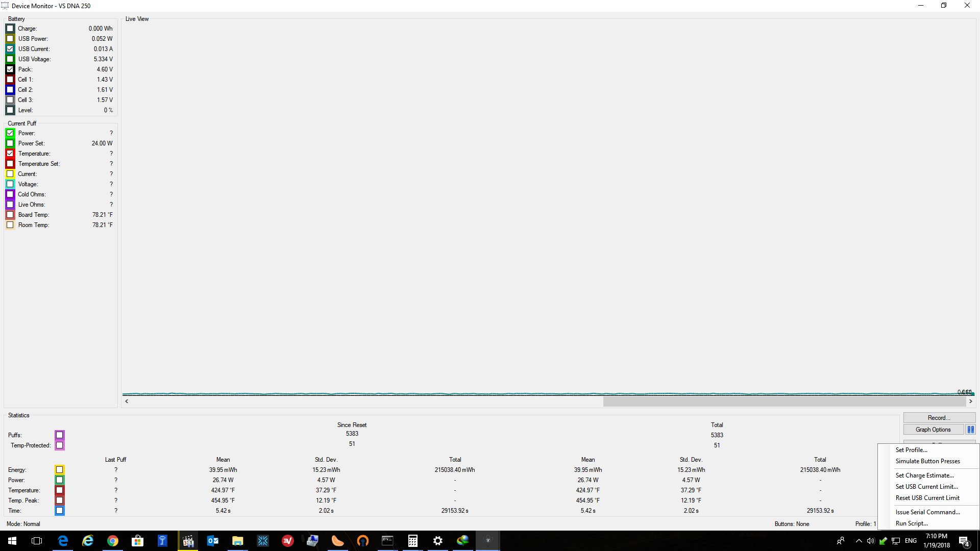Select Run Script... menu entry
The height and width of the screenshot is (551, 980).
[x=912, y=523]
